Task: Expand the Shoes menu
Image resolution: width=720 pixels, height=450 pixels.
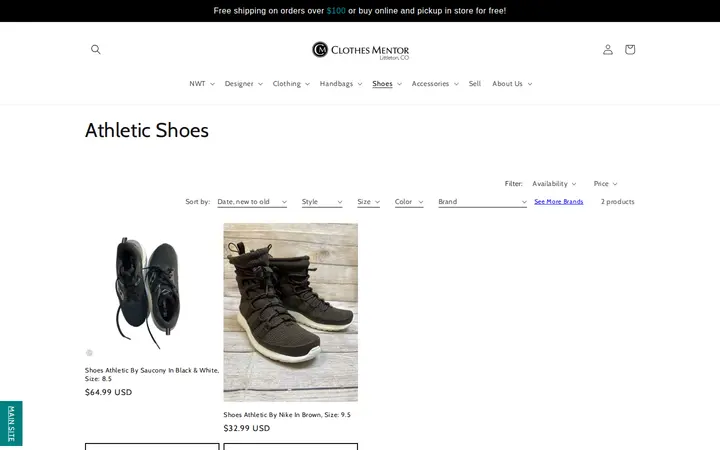Action: click(x=387, y=84)
